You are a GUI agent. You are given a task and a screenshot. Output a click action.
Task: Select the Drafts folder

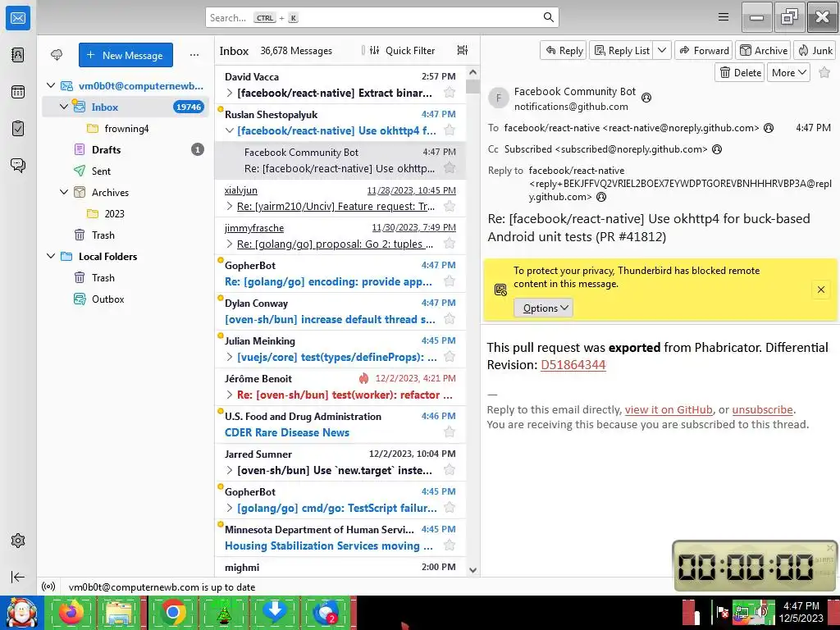pyautogui.click(x=125, y=149)
